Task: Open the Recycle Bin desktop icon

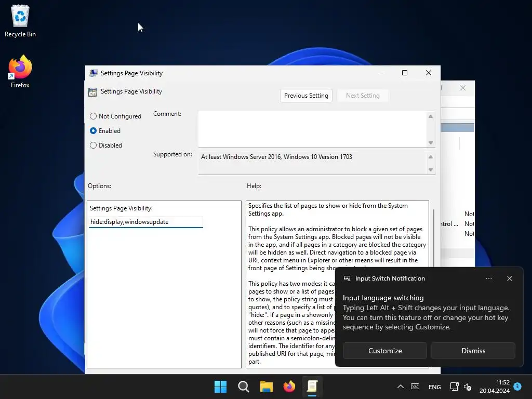Action: pos(20,21)
